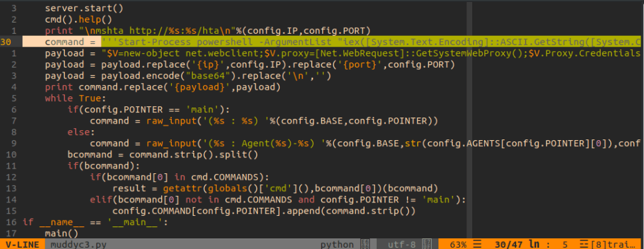This screenshot has height=249, width=644.
Task: Click relative line number 16 in gutter
Action: point(11,222)
